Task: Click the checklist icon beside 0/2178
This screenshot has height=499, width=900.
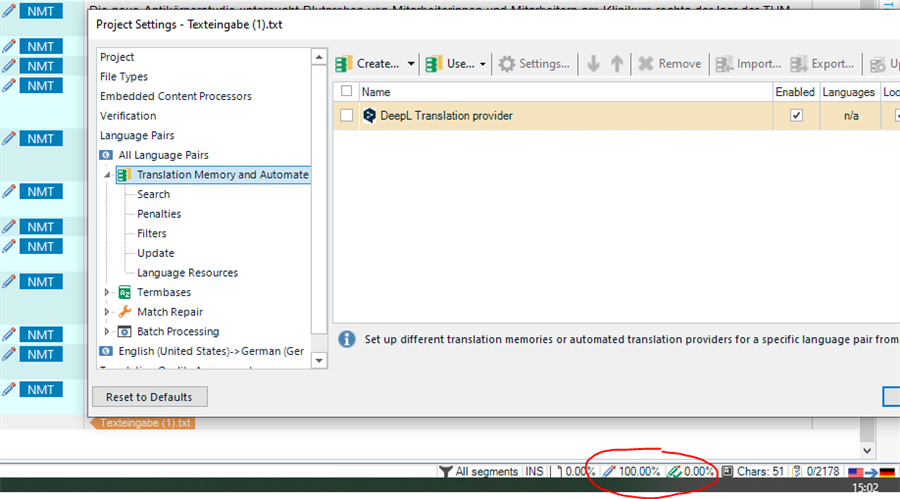Action: coord(797,471)
